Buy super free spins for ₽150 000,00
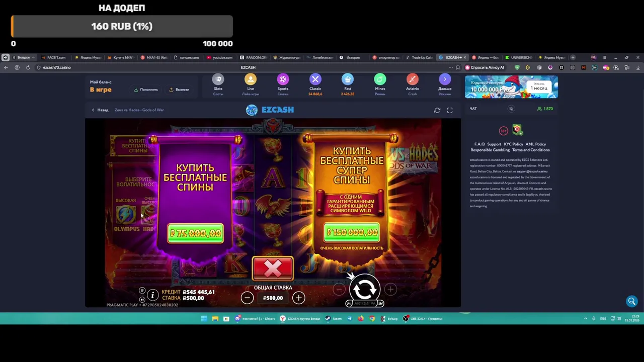The height and width of the screenshot is (362, 644). 352,232
